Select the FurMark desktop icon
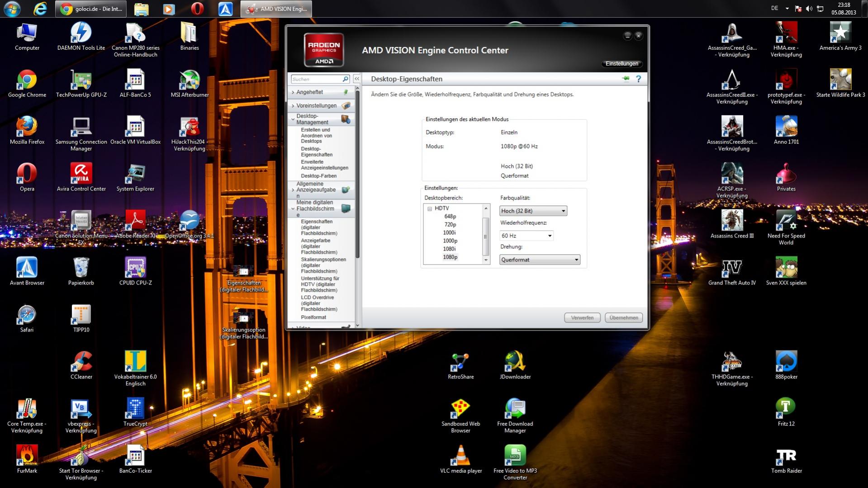 27,460
